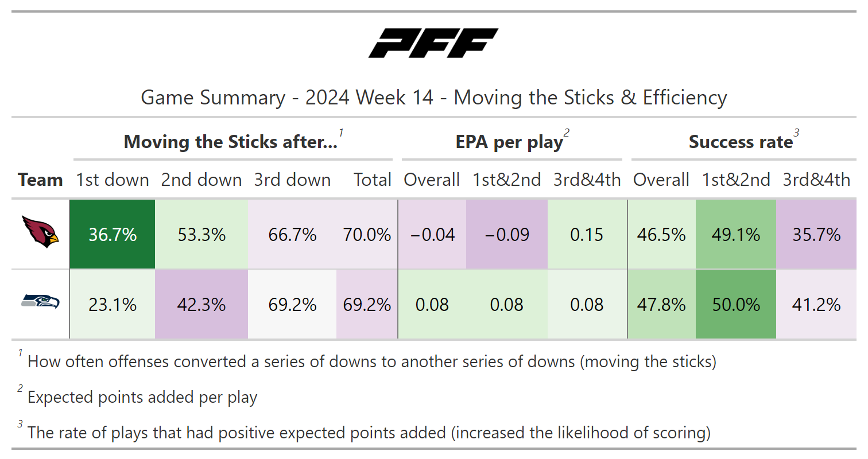The image size is (868, 459).
Task: Click the 'EPA per play' group header
Action: click(x=509, y=142)
